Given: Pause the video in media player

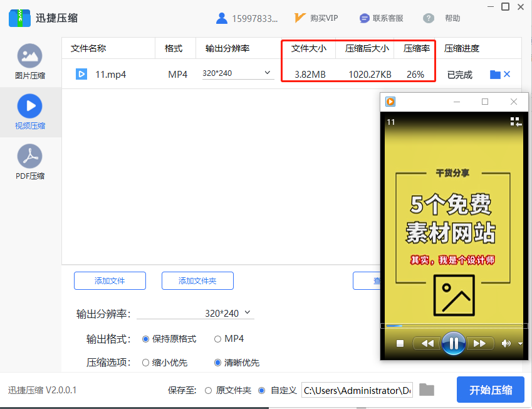Looking at the screenshot, I should (453, 343).
